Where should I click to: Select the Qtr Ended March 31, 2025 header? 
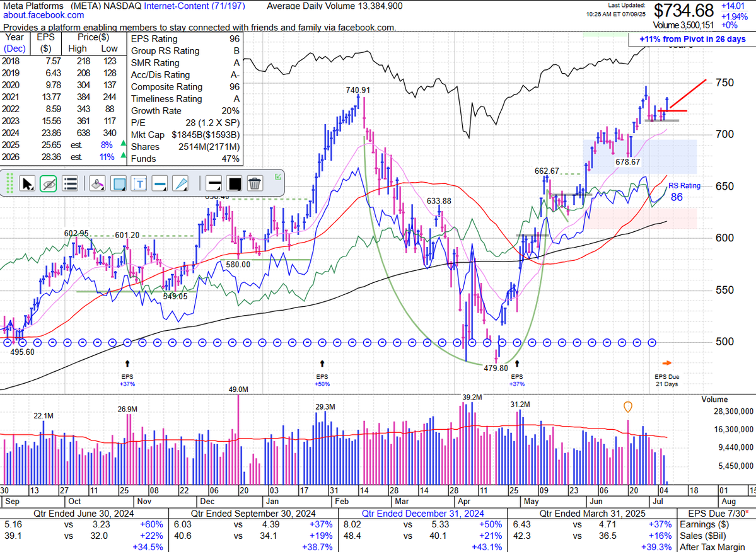(592, 514)
